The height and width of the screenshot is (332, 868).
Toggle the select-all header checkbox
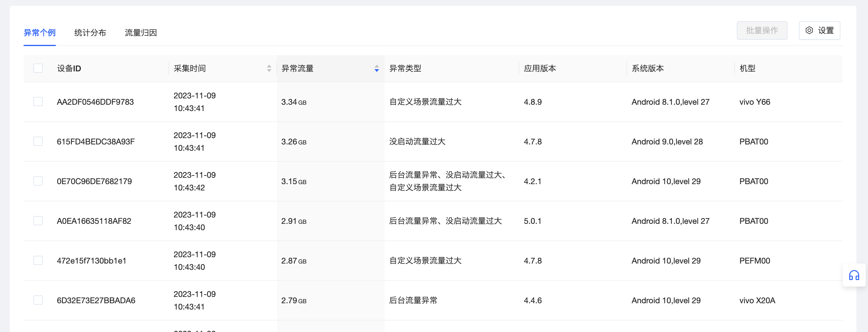click(38, 68)
